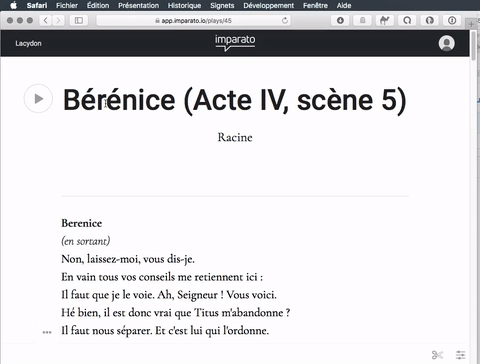Screen dimensions: 480x364
Task: Show Safari downloads
Action: point(340,21)
